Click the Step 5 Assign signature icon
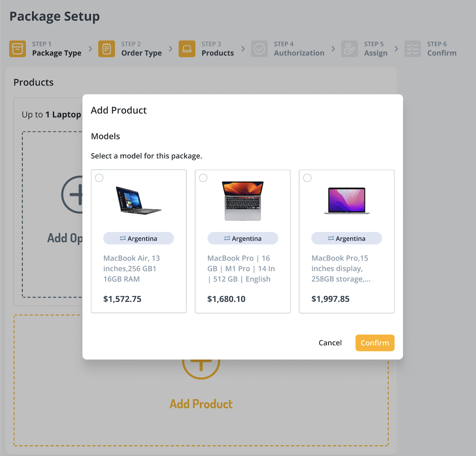The width and height of the screenshot is (476, 456). (349, 49)
